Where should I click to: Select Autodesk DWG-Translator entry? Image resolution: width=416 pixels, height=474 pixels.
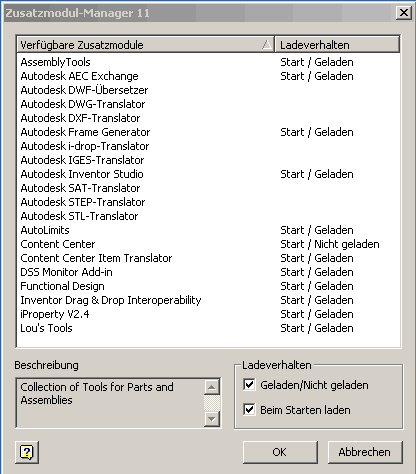(83, 104)
